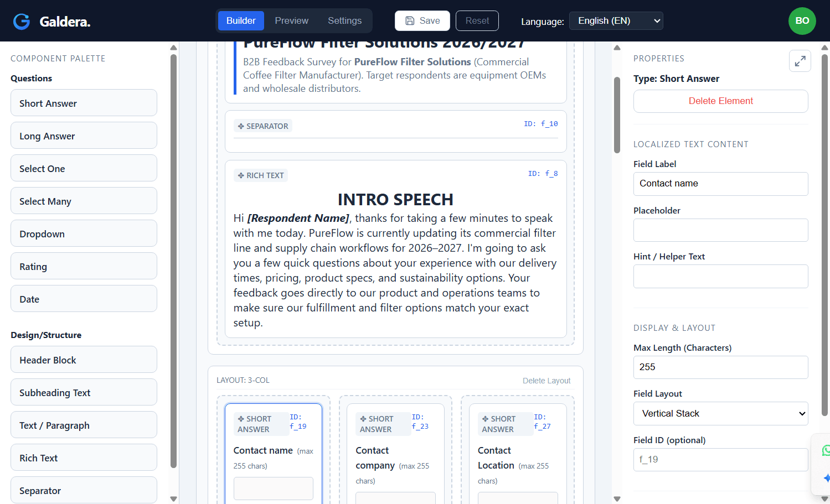This screenshot has height=504, width=830.
Task: Click the 'ID: f_8' label
Action: click(x=543, y=174)
